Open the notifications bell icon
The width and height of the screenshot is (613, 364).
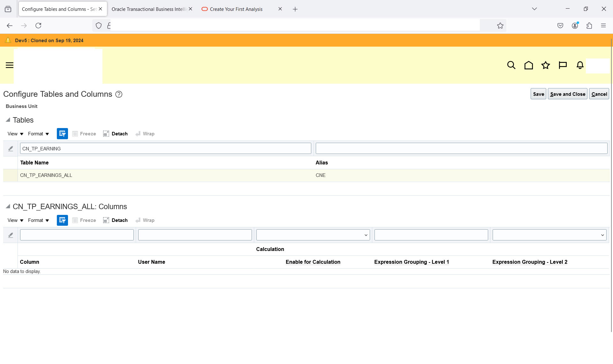tap(580, 65)
